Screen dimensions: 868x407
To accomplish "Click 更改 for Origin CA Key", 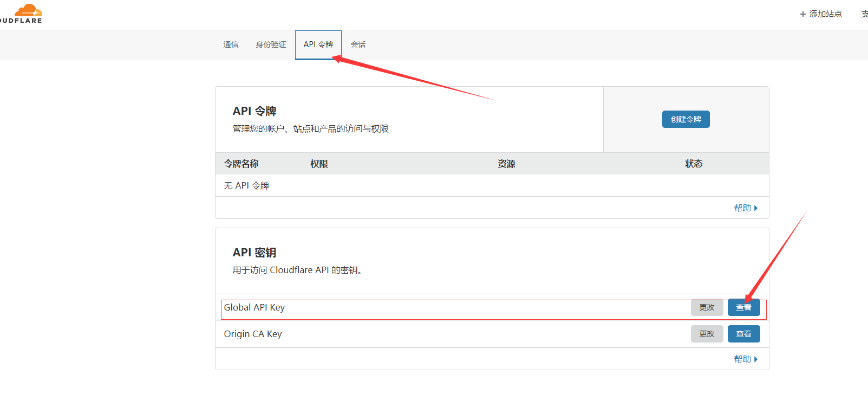I will point(707,334).
